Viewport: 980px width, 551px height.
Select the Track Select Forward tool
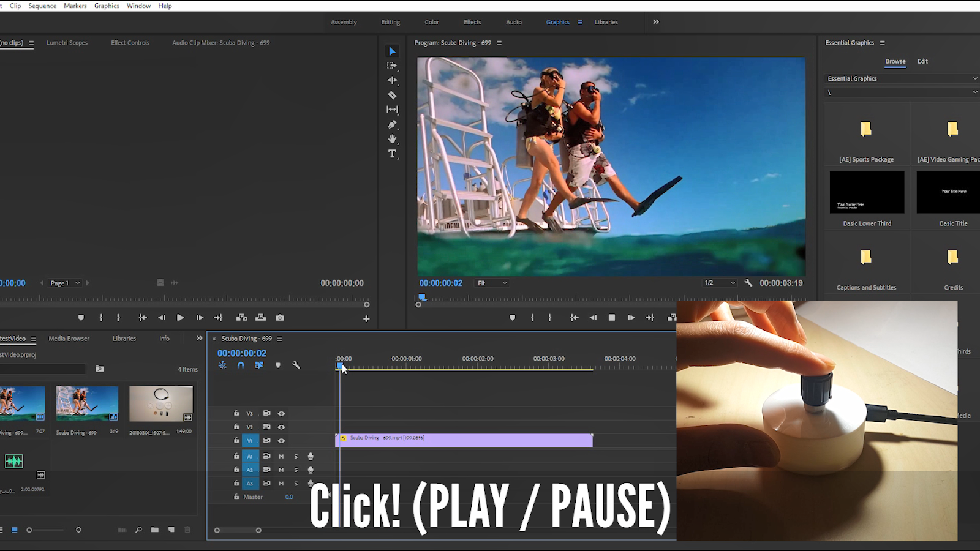point(392,66)
